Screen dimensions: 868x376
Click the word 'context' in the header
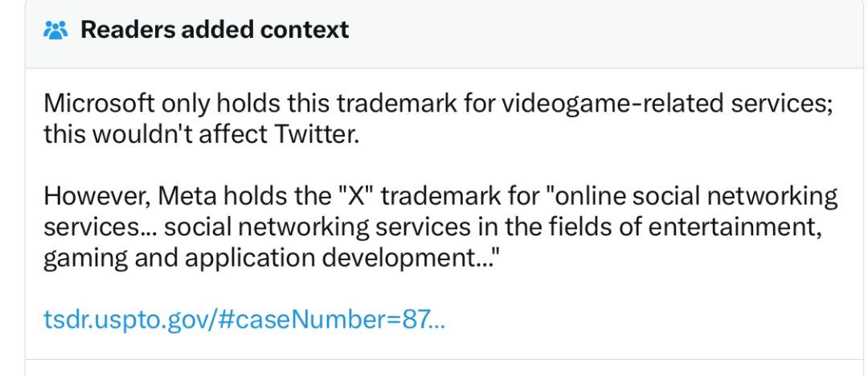tap(305, 30)
